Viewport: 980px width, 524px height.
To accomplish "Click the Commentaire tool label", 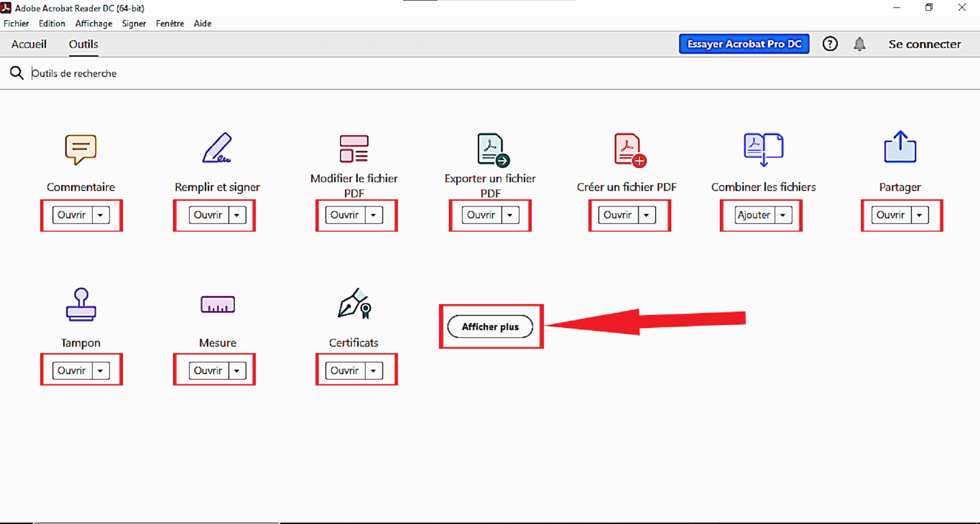I will pyautogui.click(x=81, y=187).
